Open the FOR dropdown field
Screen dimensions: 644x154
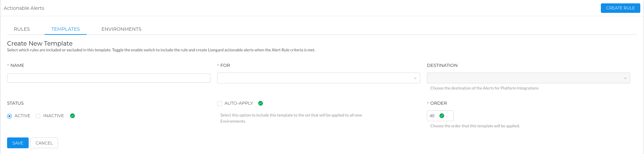[x=318, y=78]
